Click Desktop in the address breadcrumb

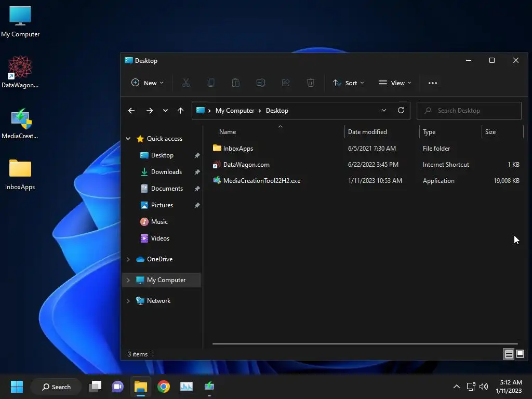point(277,111)
